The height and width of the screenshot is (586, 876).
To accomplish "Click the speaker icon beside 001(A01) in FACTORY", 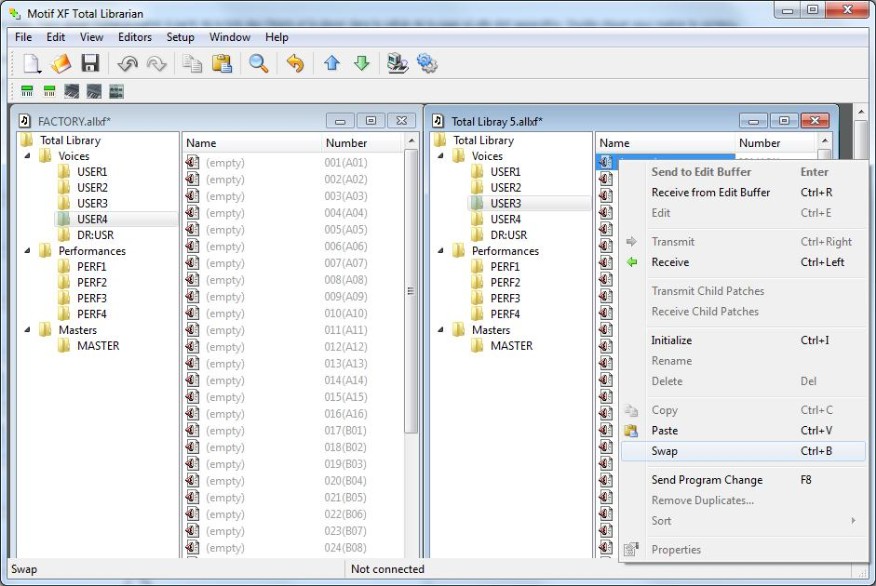I will (192, 163).
